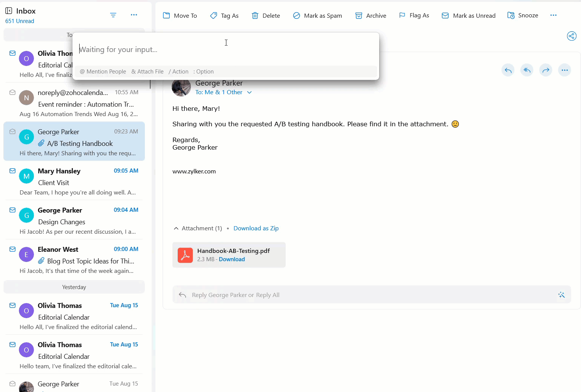Screen dimensions: 581x392
Task: Click the E avatar of Eleanor West
Action: pyautogui.click(x=26, y=254)
